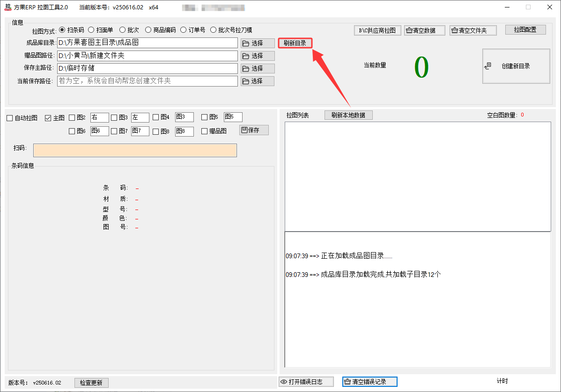Click the 清空文件夹 button
561x392 pixels.
point(473,30)
